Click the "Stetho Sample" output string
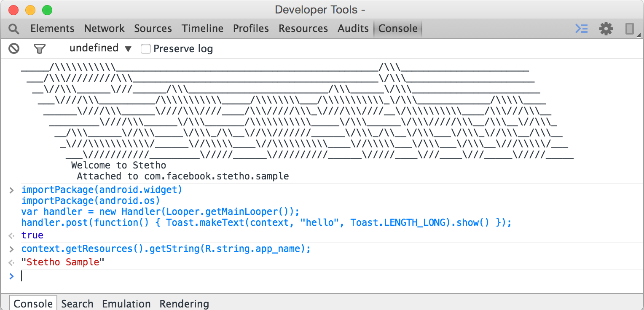The image size is (644, 310). point(63,262)
